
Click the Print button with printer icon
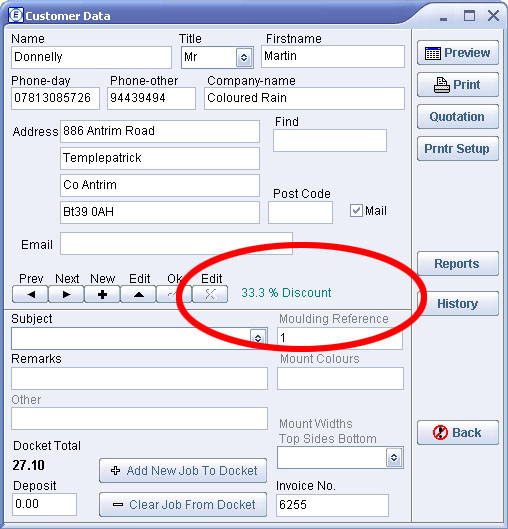point(458,85)
